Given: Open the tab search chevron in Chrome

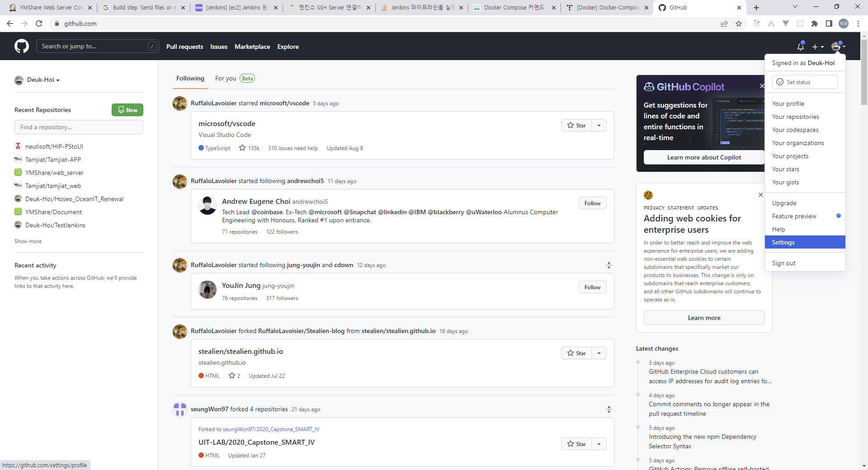Looking at the screenshot, I should pyautogui.click(x=795, y=7).
